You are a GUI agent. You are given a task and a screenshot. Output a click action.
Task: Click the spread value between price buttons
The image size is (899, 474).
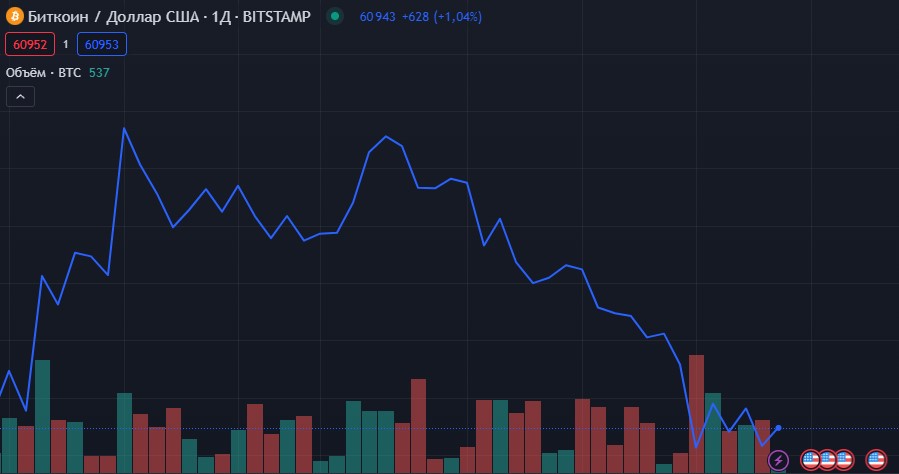[x=65, y=44]
